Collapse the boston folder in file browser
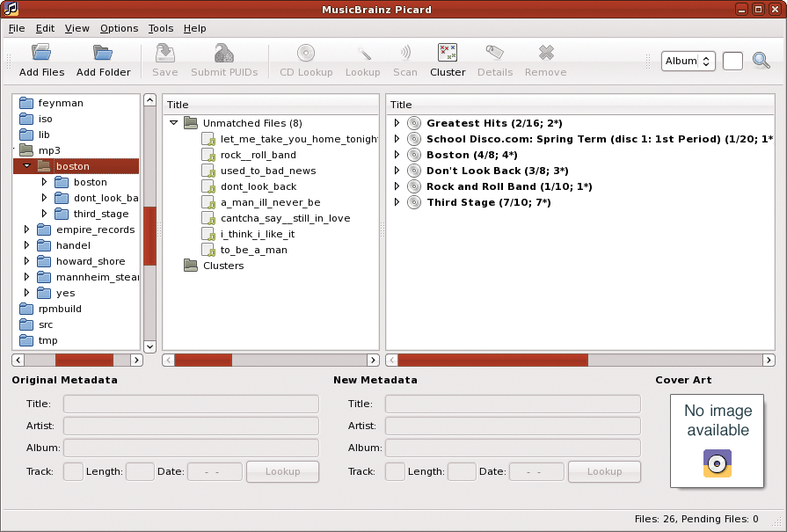 (x=27, y=166)
